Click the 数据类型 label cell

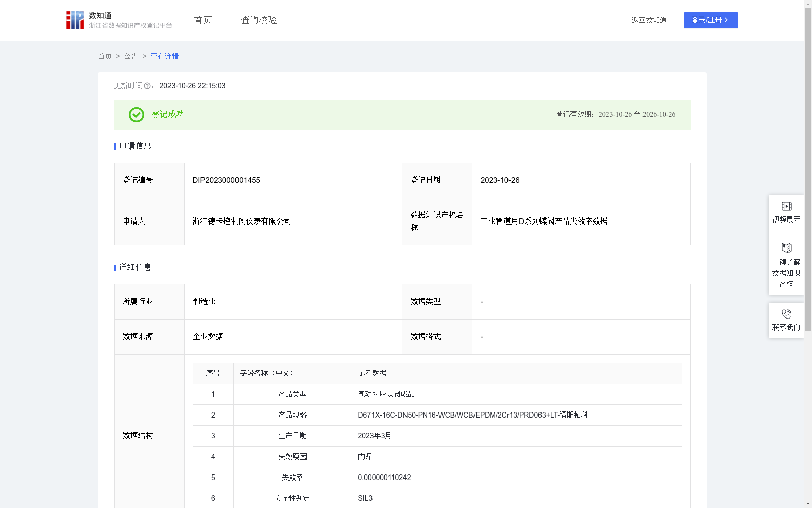pos(437,302)
